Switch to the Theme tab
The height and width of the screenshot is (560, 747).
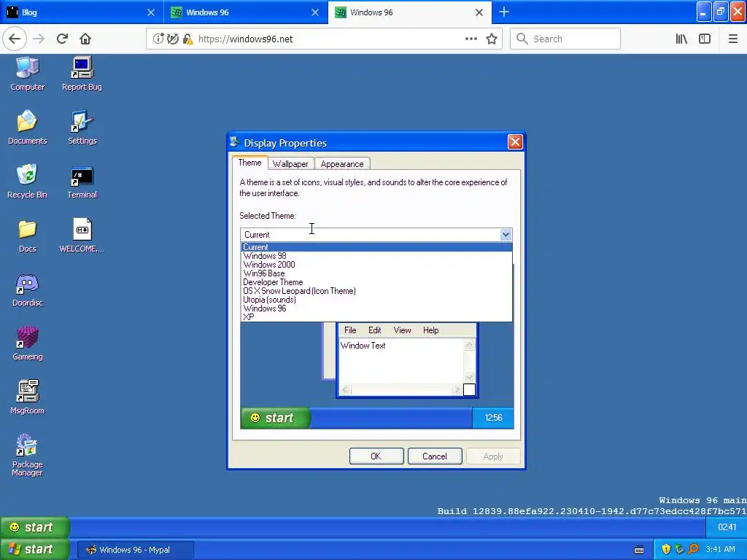(x=249, y=163)
